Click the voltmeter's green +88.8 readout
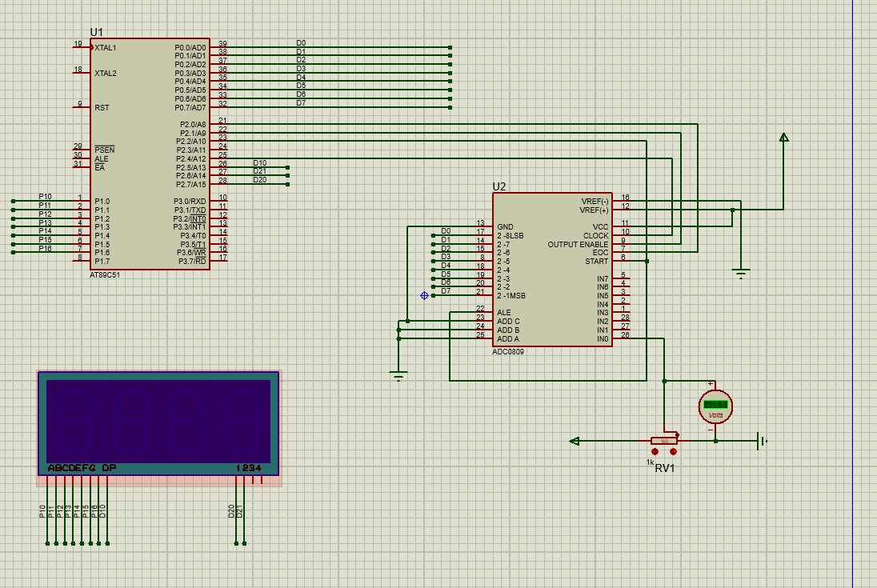877x588 pixels. click(x=715, y=404)
